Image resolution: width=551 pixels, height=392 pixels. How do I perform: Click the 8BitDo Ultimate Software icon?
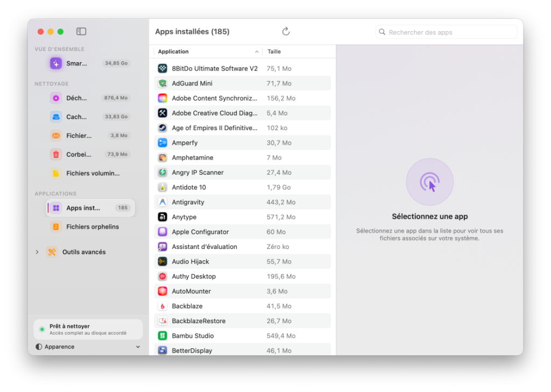[x=163, y=68]
